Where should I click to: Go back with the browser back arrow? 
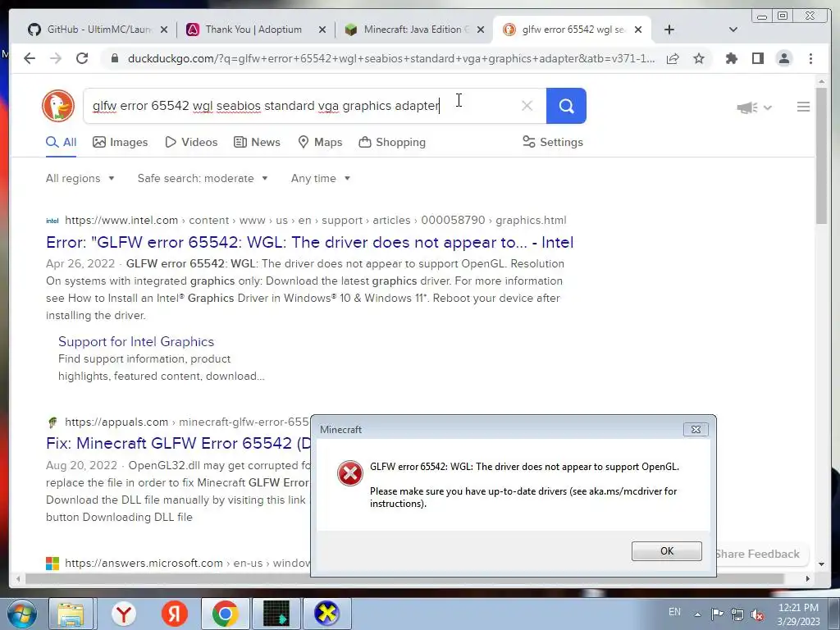(x=30, y=58)
